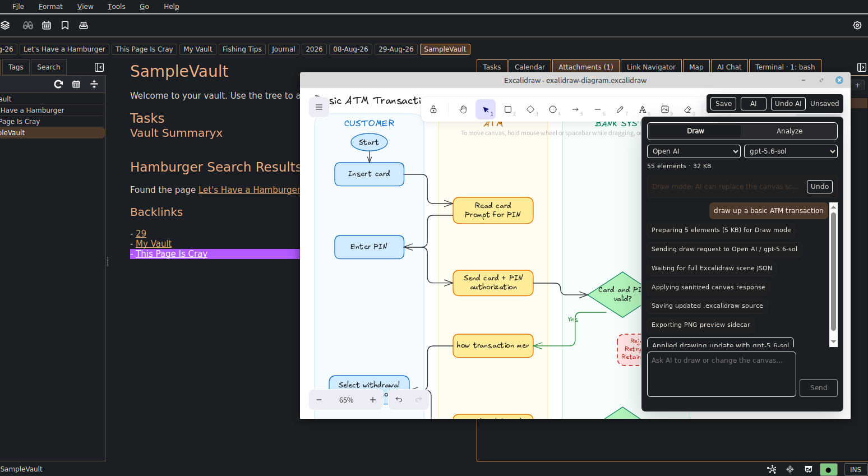Choose the diamond shape tool
The image size is (868, 476).
(530, 109)
